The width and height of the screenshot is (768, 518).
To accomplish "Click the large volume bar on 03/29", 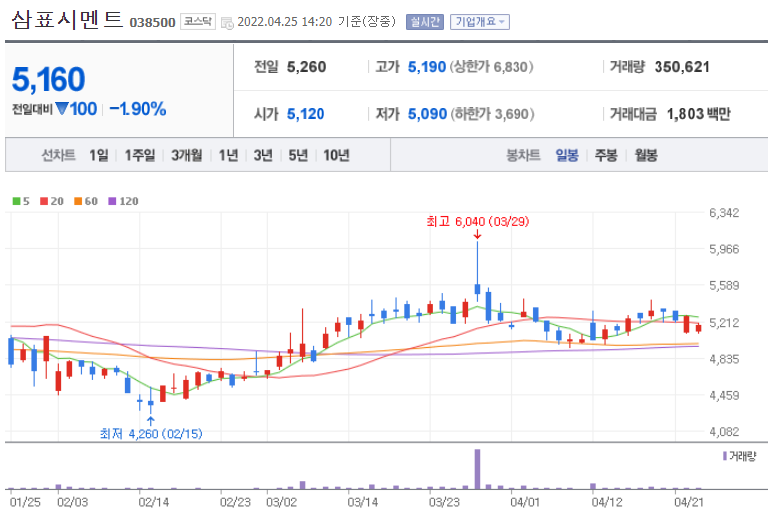I will point(477,469).
